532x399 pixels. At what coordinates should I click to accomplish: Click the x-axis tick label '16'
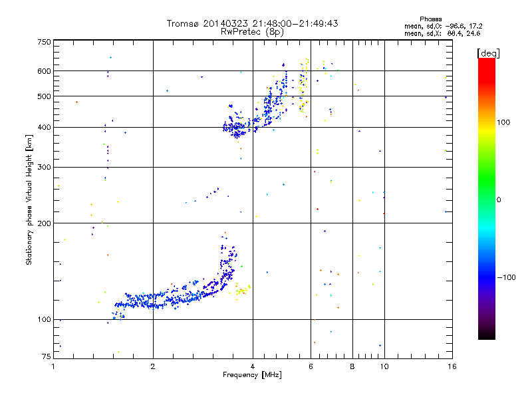tap(452, 366)
